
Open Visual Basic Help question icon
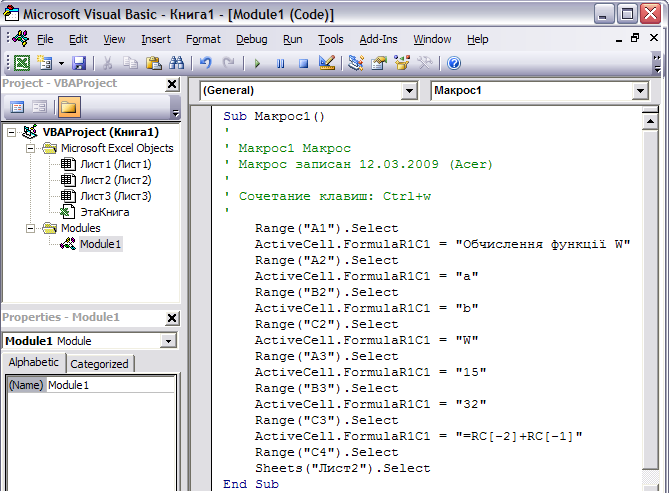tap(454, 63)
